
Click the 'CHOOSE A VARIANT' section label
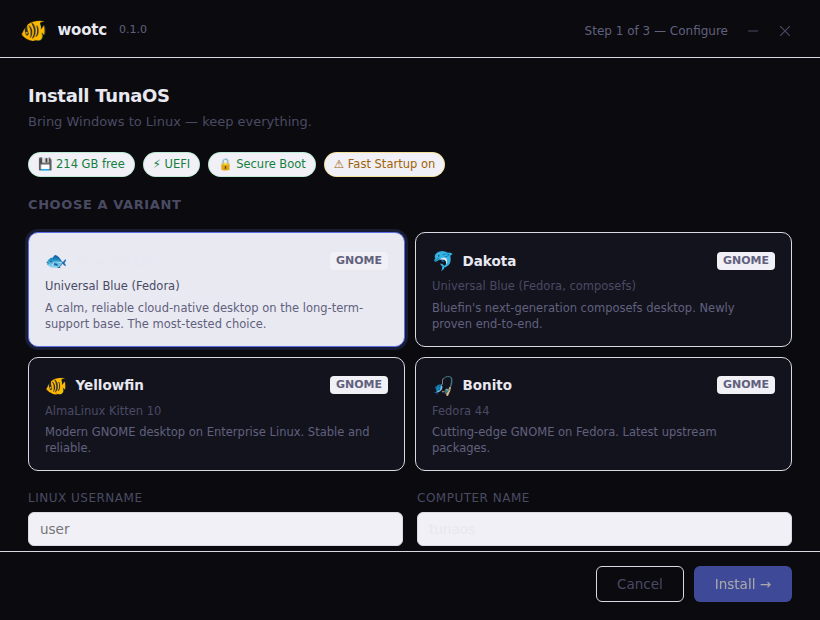click(x=105, y=204)
